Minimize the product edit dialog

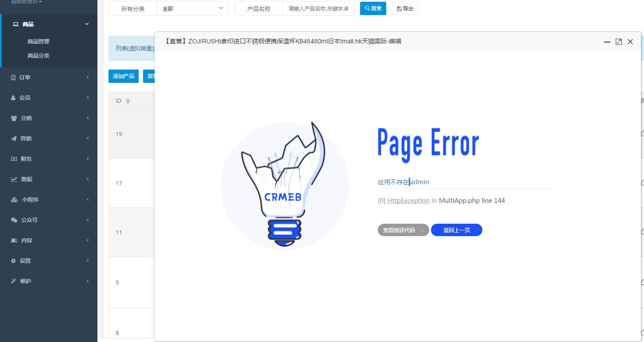[607, 42]
